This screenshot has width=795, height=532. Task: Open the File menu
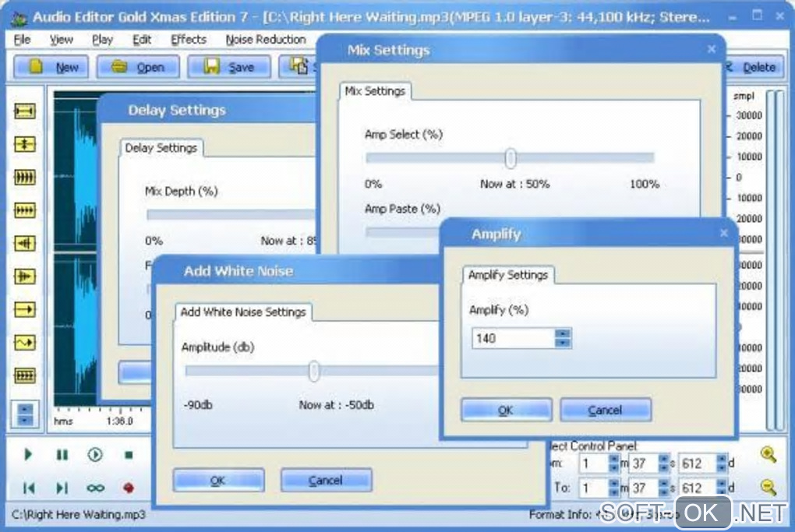[x=22, y=40]
